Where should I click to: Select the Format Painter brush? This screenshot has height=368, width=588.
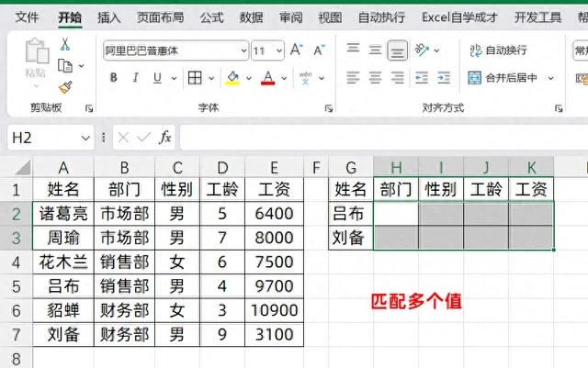coord(65,87)
